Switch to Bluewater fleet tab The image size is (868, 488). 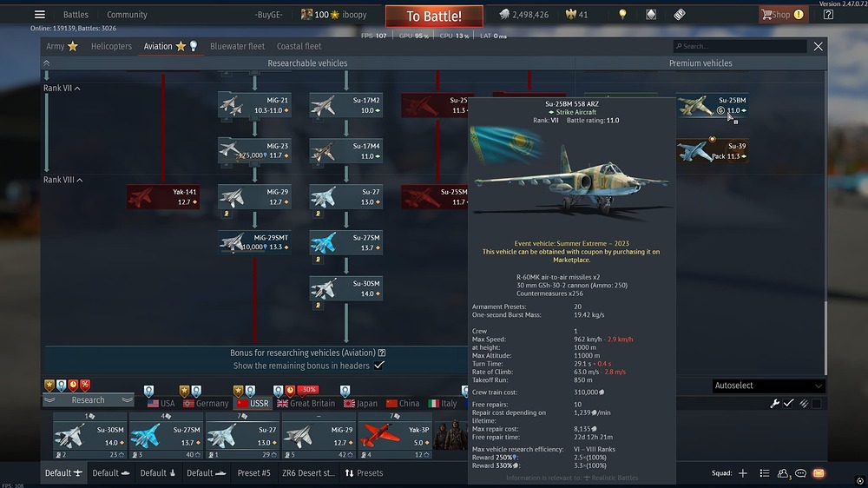pos(237,47)
